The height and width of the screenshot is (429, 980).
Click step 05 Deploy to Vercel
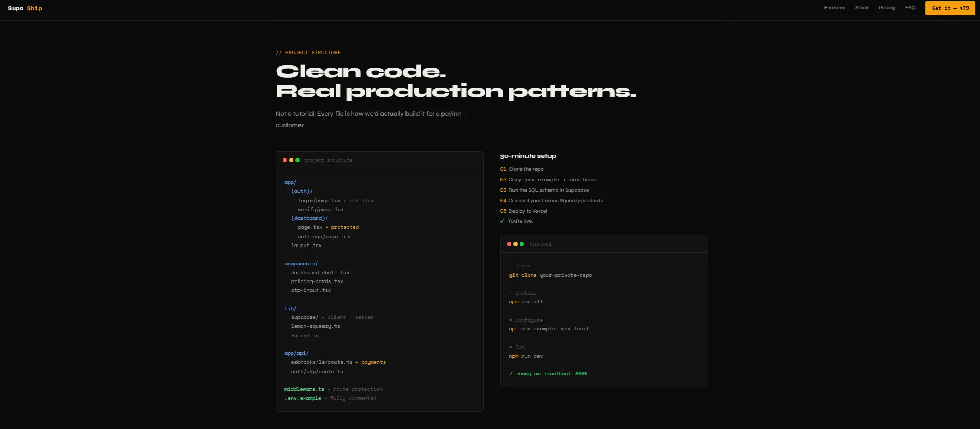pos(523,211)
